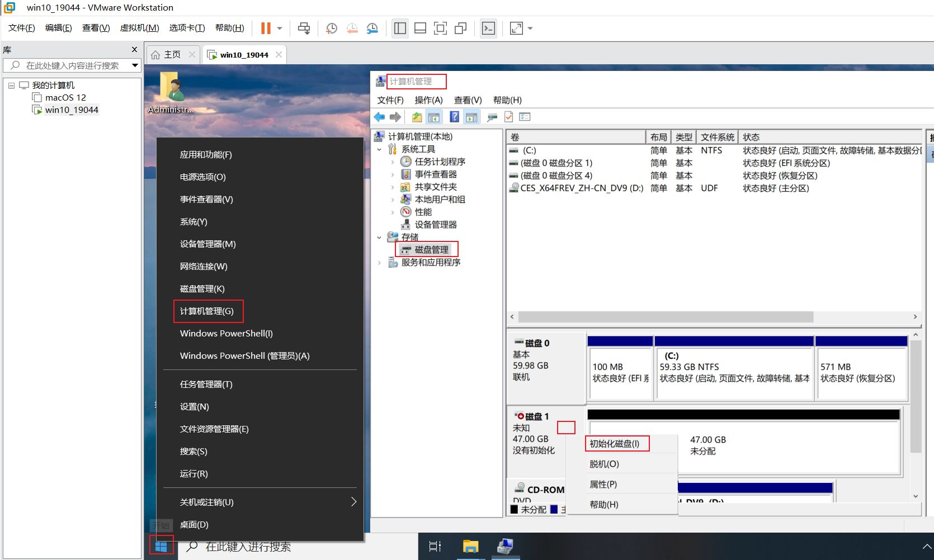Collapse the 存储 tree node
The height and width of the screenshot is (560, 934).
click(x=379, y=238)
